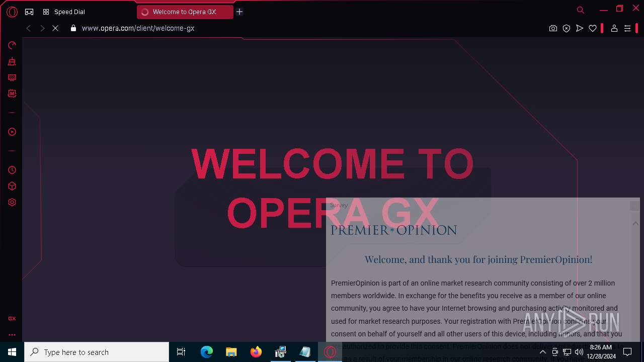Open user profile account icon
This screenshot has width=644, height=362.
coord(614,29)
